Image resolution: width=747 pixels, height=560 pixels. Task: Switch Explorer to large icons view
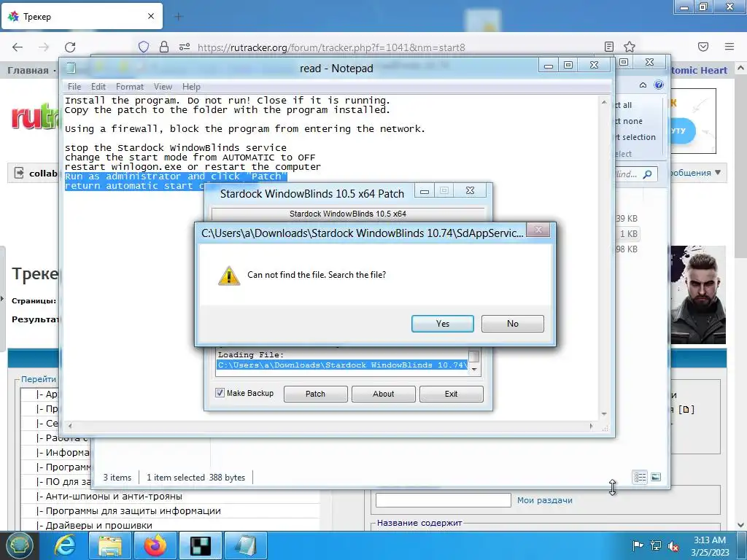[656, 477]
